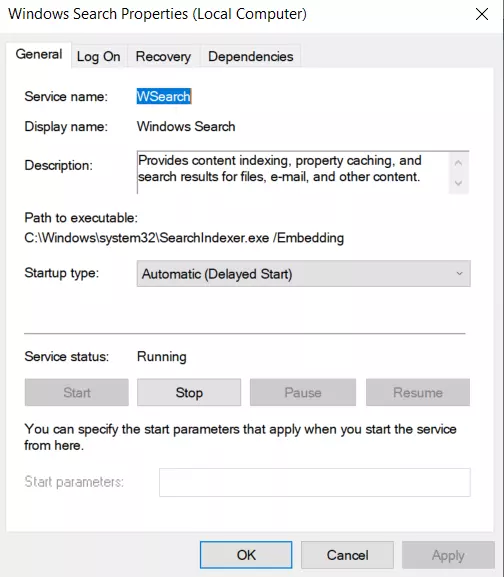
Task: Expand the Startup type dropdown
Action: 304,274
